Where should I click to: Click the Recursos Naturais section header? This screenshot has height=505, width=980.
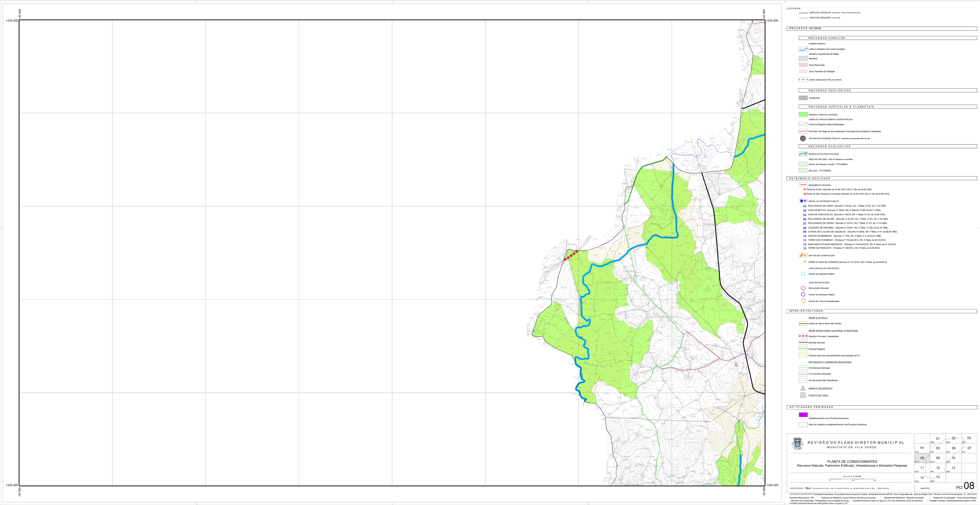click(x=882, y=29)
